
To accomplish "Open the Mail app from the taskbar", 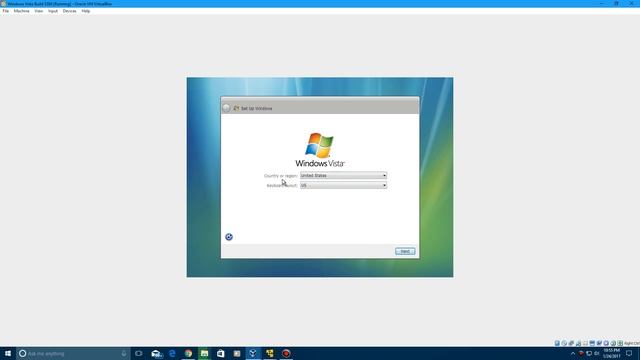I will tap(156, 353).
